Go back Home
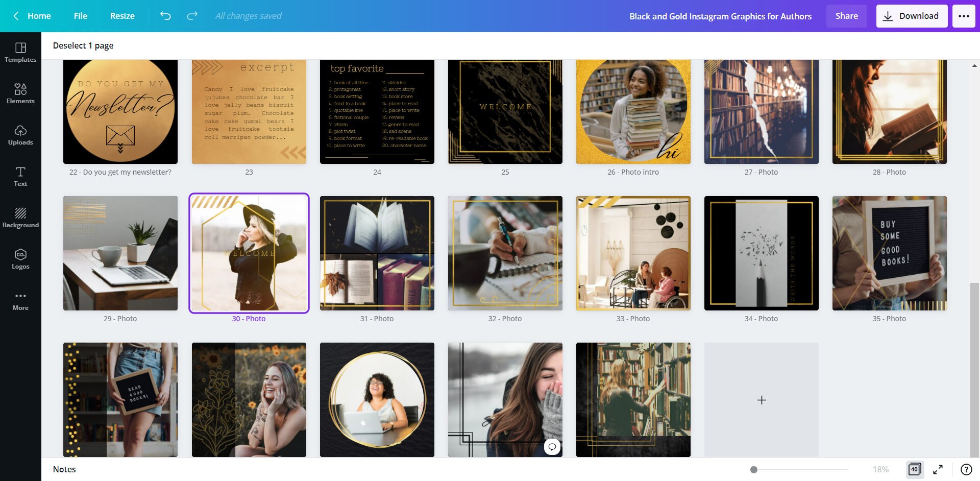Viewport: 980px width, 481px height. tap(33, 16)
